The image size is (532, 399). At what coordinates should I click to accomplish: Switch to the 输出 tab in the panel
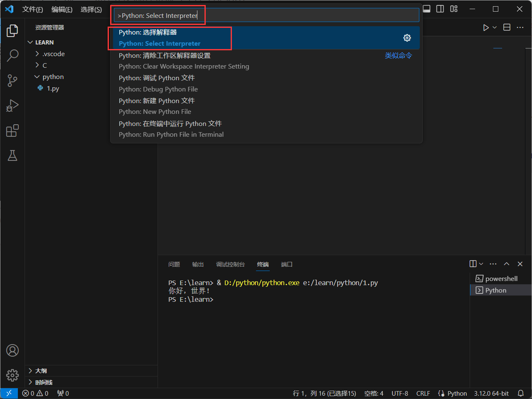(x=198, y=264)
